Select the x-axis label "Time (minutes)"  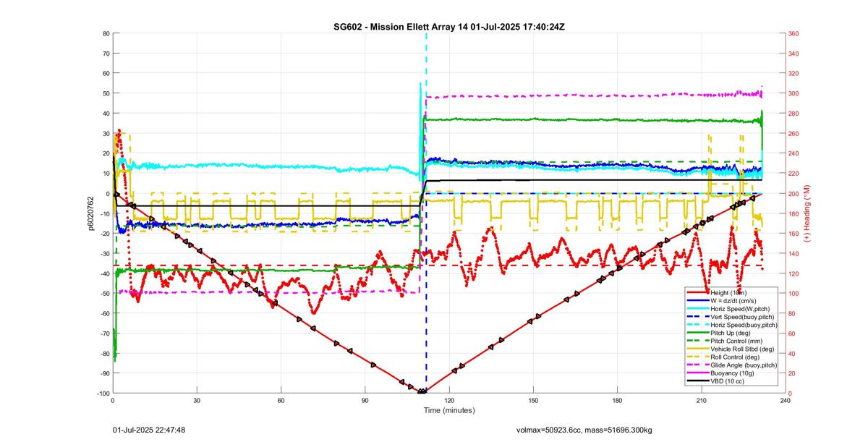point(448,410)
